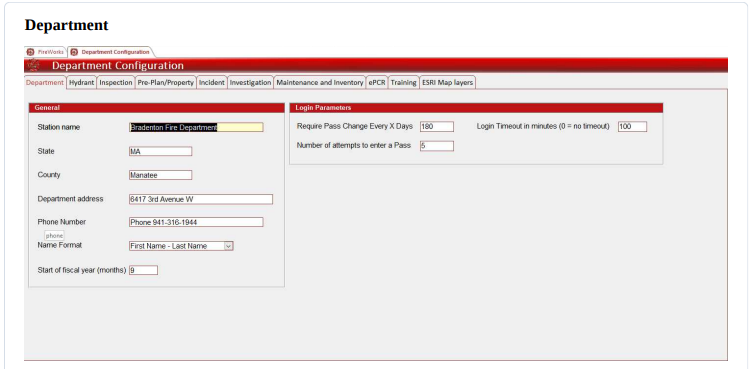This screenshot has width=750, height=369.
Task: Click the FireWorks tab icon
Action: (x=31, y=52)
